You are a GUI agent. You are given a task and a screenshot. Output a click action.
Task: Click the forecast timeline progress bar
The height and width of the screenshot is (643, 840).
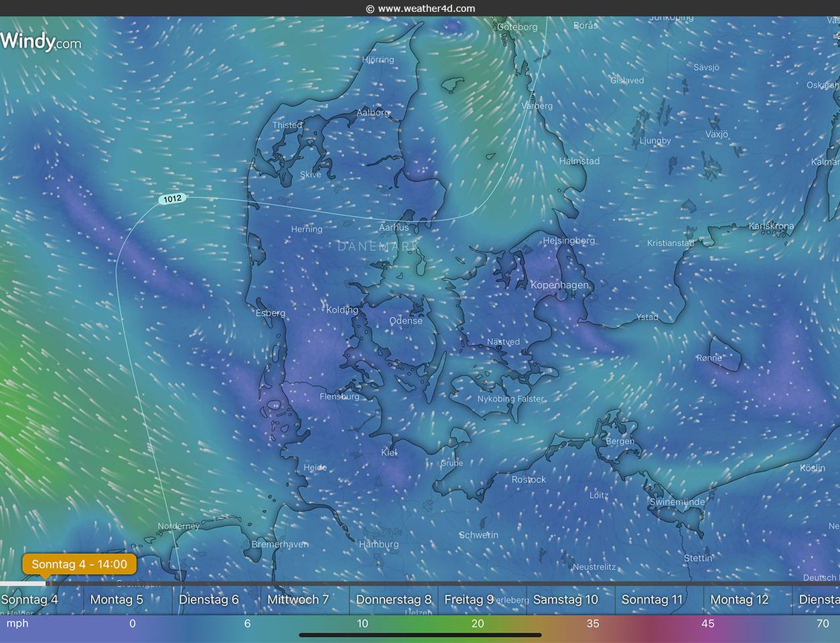[x=420, y=583]
